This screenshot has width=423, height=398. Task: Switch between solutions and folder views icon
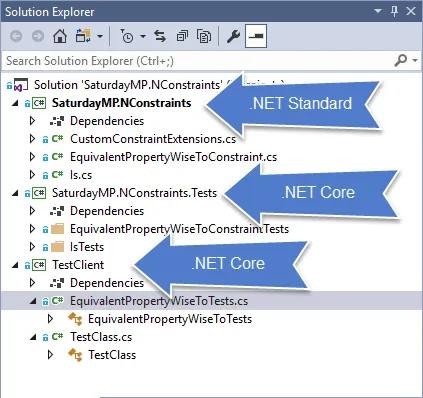pyautogui.click(x=83, y=36)
